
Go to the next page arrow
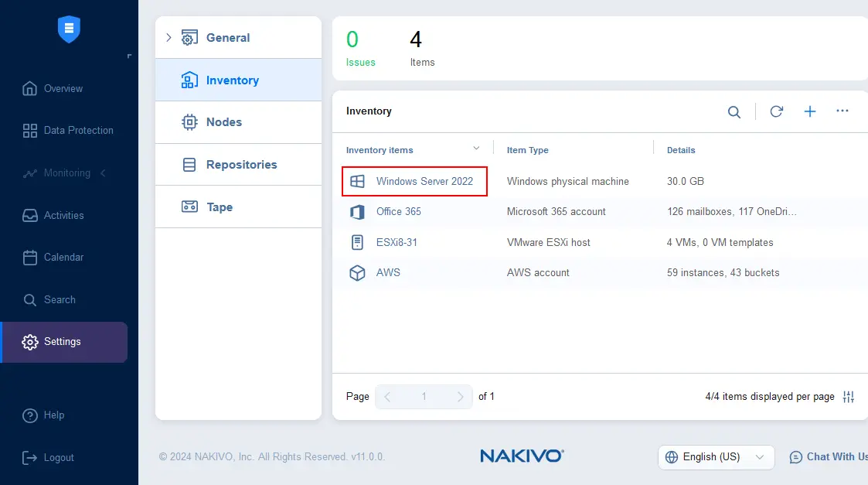460,397
